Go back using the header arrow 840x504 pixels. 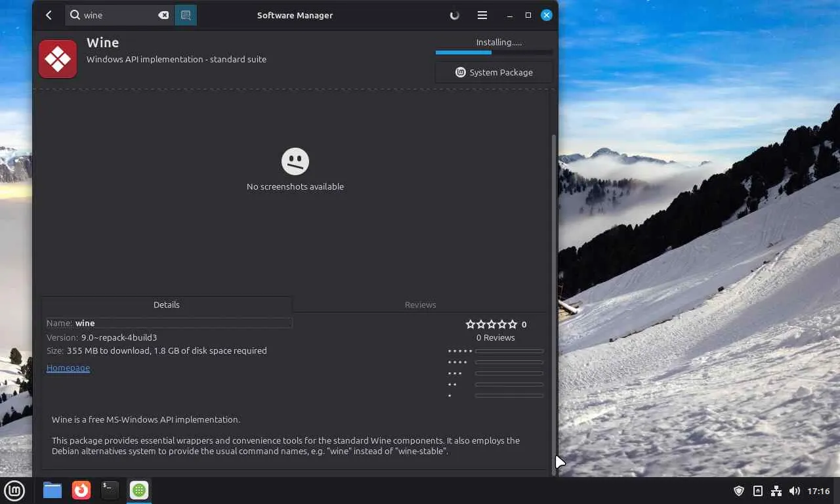coord(49,15)
